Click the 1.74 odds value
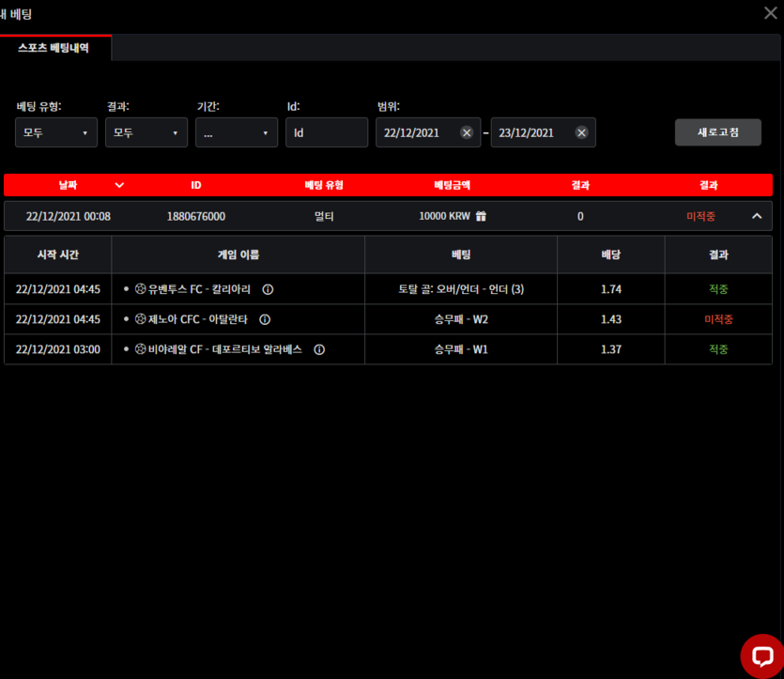Screen dimensions: 784x679 pos(611,289)
